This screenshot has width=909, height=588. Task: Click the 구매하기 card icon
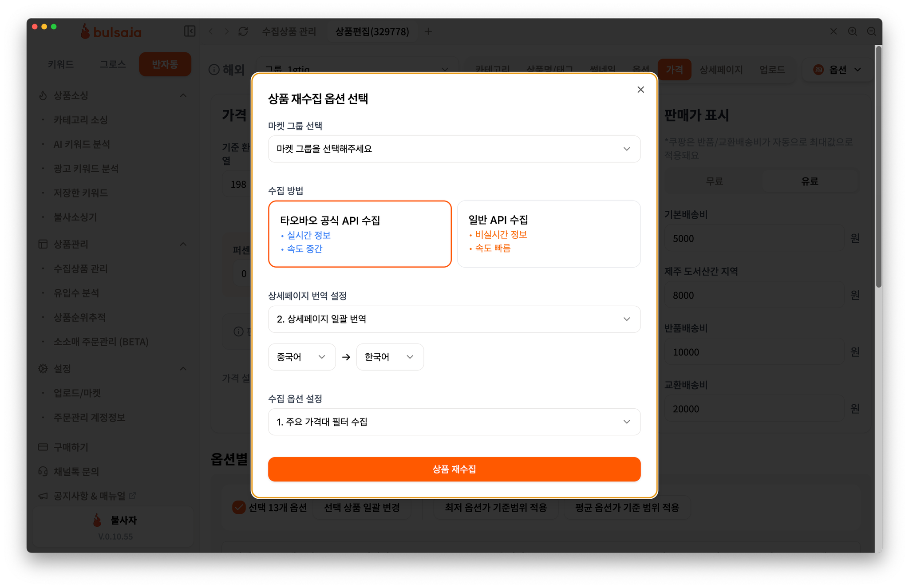43,447
